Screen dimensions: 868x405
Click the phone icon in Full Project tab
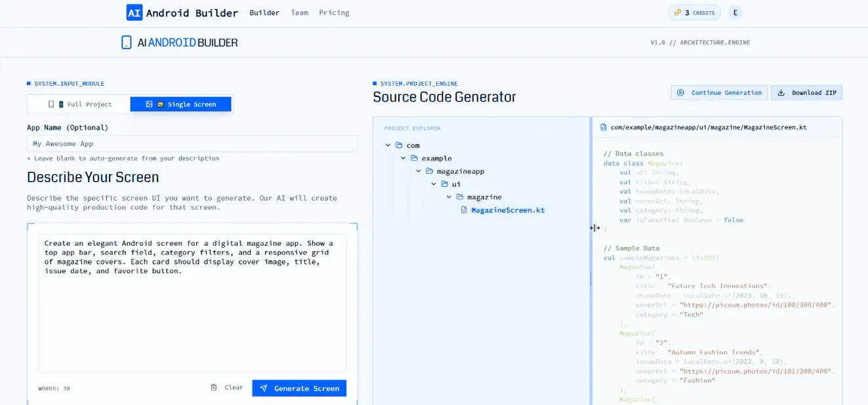pyautogui.click(x=51, y=104)
